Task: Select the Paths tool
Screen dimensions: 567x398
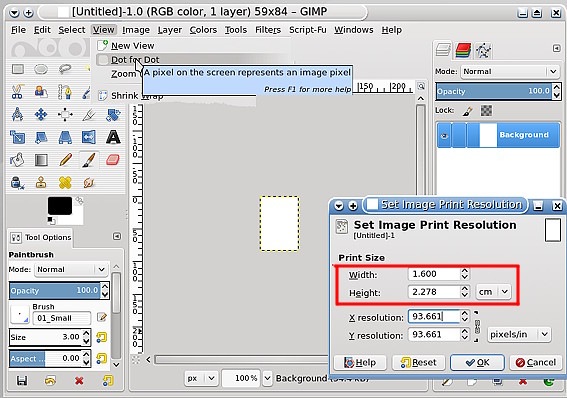Action: click(x=65, y=92)
